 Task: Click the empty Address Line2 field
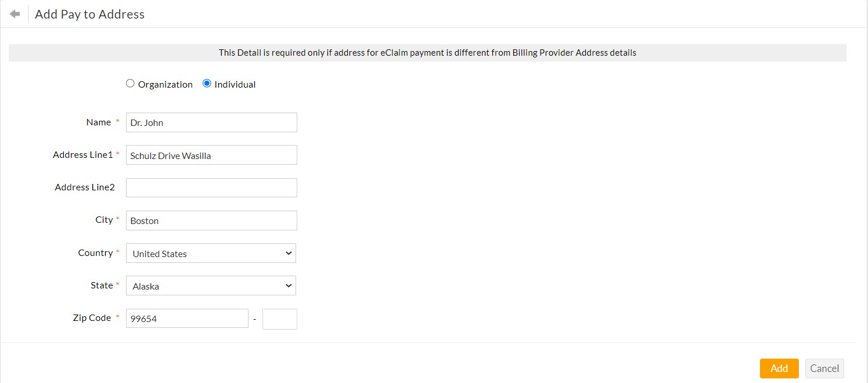[x=211, y=187]
